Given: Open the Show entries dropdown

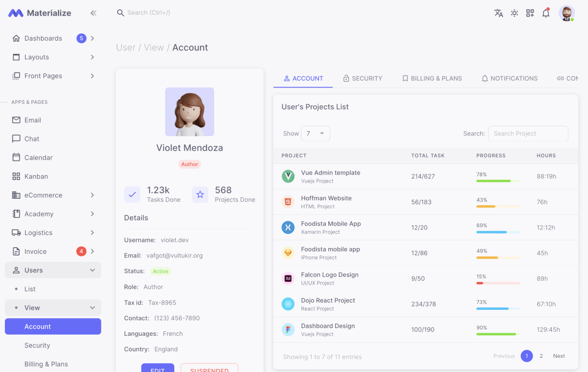Looking at the screenshot, I should click(x=315, y=133).
